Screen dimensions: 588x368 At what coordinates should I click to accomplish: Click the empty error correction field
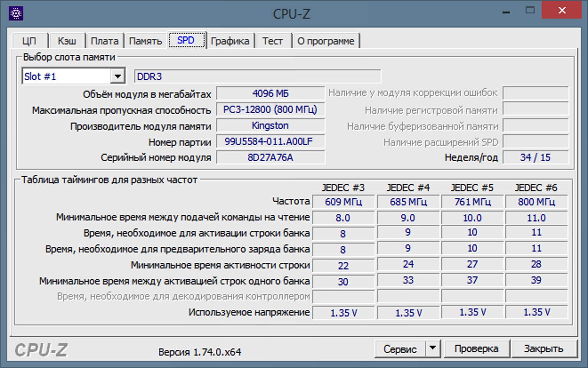point(535,93)
